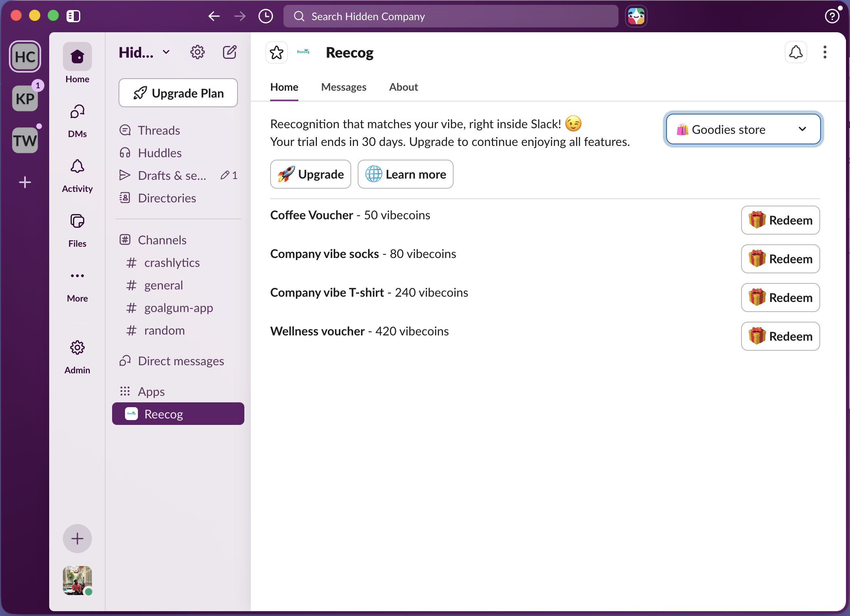Open Drafts & sent
This screenshot has height=616, width=850.
click(x=178, y=175)
